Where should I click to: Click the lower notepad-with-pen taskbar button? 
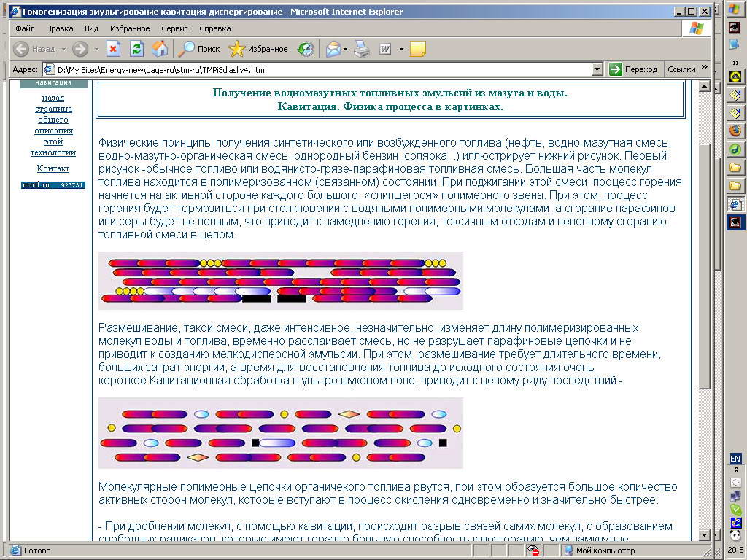pos(735,113)
